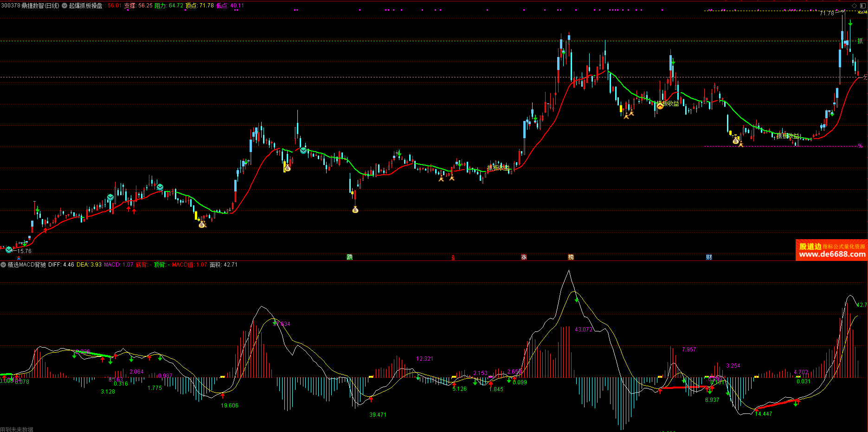Screen dimensions: 868x432
Task: Click the 71.78 peak price label
Action: point(826,13)
